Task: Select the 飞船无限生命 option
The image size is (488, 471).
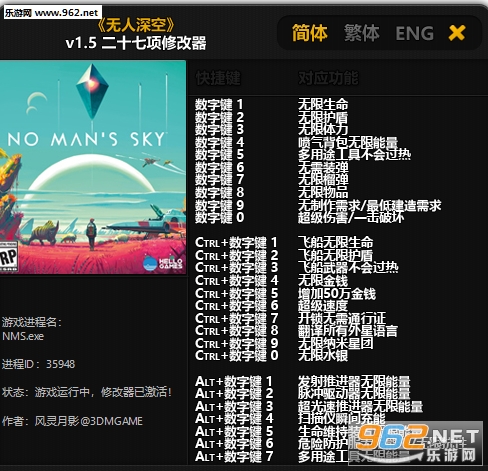Action: [335, 242]
